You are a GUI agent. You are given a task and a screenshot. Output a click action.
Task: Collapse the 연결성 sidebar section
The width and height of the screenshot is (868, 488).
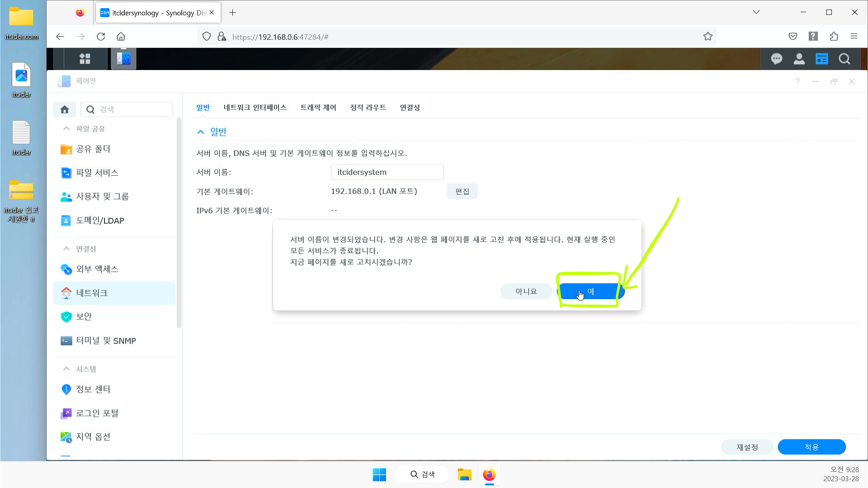coord(66,249)
